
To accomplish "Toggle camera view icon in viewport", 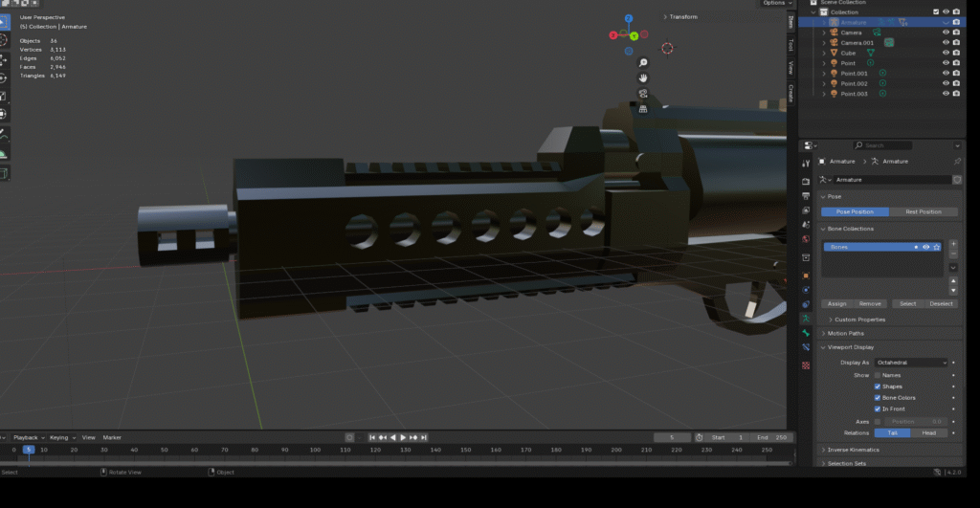I will click(x=643, y=94).
